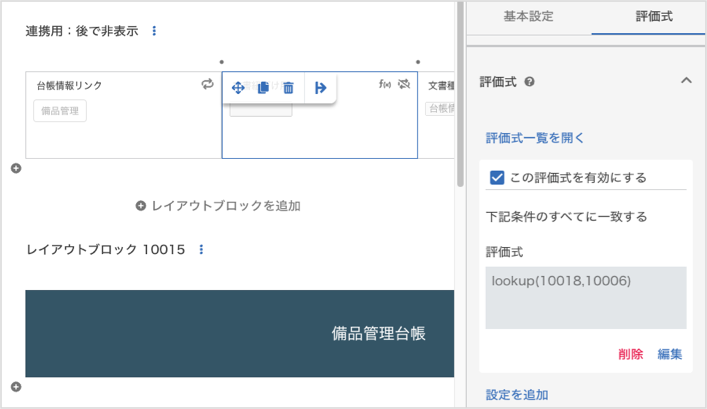Image resolution: width=707 pixels, height=409 pixels.
Task: Click plus icon below 備品管理台帳 banner
Action: tap(16, 387)
